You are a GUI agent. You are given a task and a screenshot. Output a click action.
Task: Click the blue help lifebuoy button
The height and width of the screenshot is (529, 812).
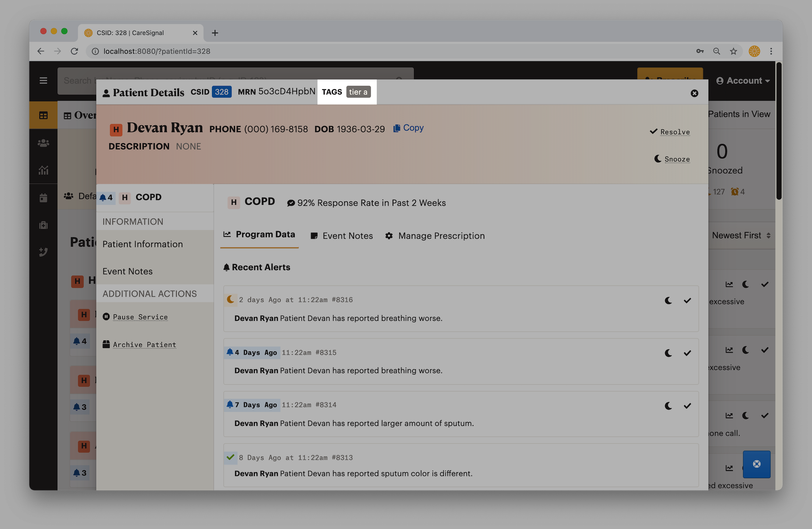(x=757, y=464)
